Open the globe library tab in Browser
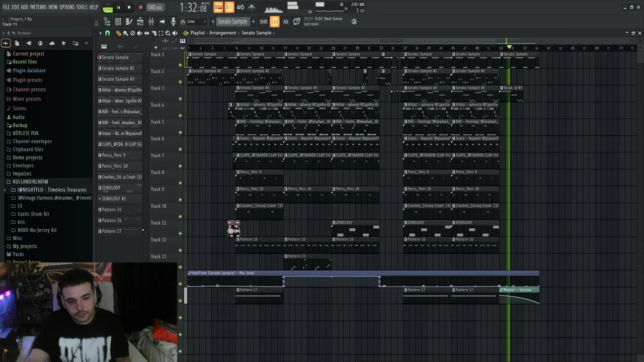Screen dimensions: 644x362 [40, 43]
